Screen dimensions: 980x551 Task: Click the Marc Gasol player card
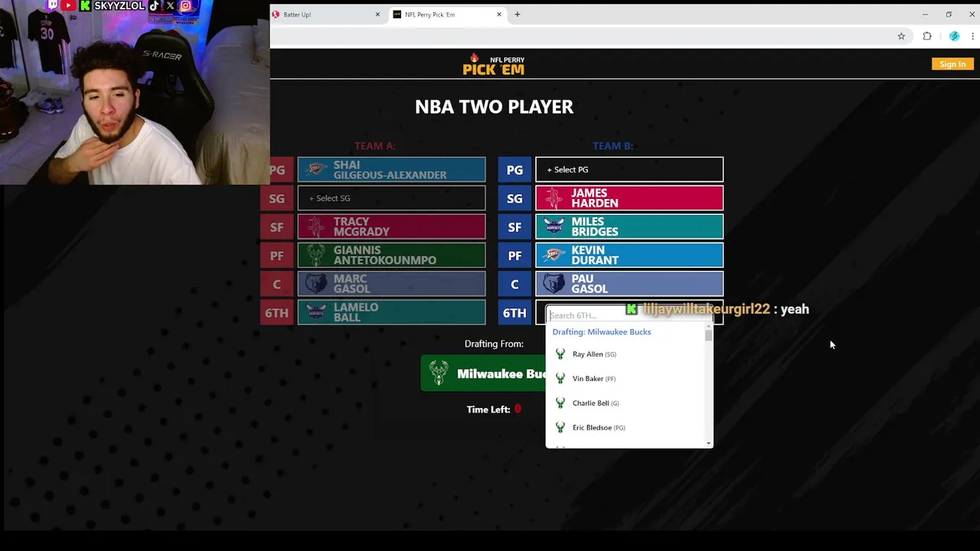[x=391, y=284]
